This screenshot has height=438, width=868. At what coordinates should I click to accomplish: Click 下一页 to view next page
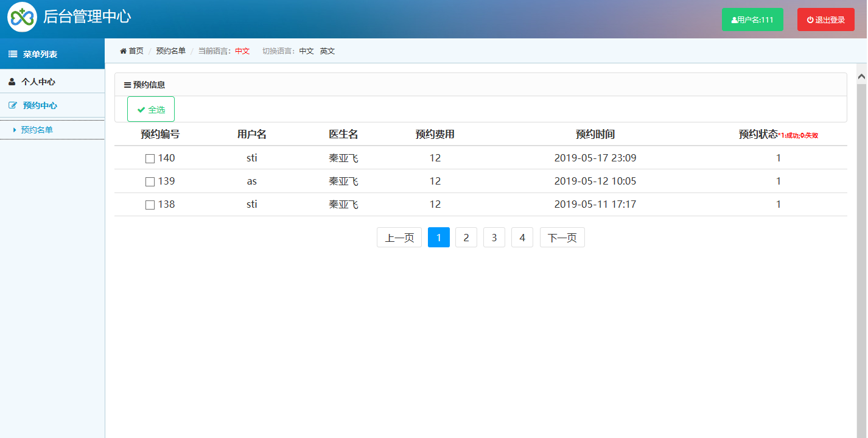coord(562,237)
